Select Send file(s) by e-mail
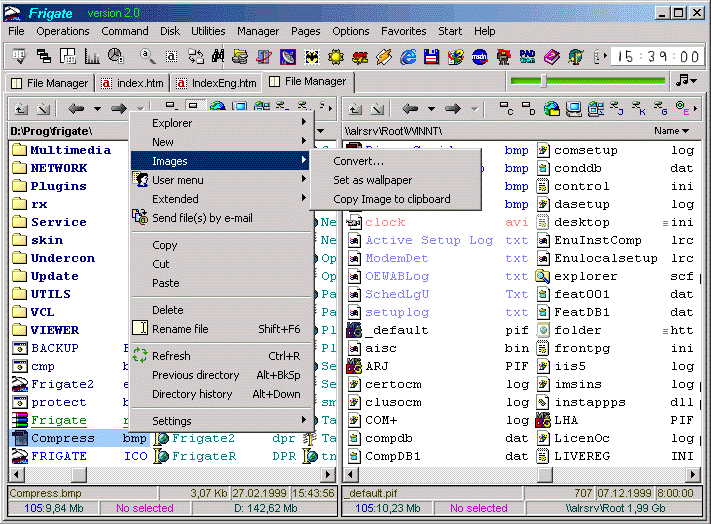This screenshot has width=711, height=524. 220,218
